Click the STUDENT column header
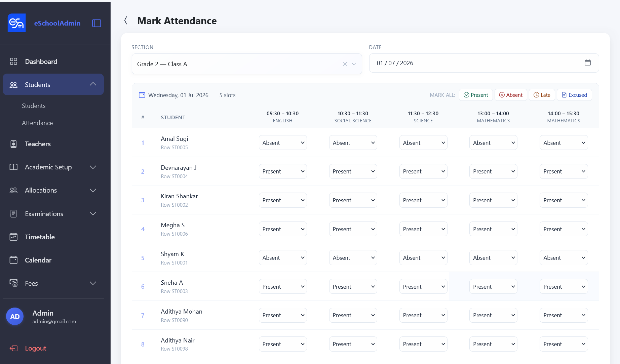The width and height of the screenshot is (620, 364). [173, 117]
